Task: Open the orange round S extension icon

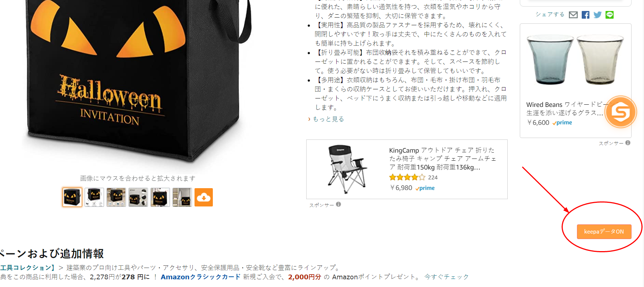Action: tap(621, 112)
